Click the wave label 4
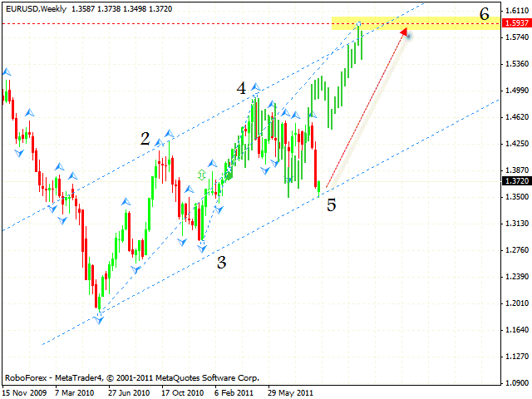Screen dimensions: 532x399 click(240, 88)
